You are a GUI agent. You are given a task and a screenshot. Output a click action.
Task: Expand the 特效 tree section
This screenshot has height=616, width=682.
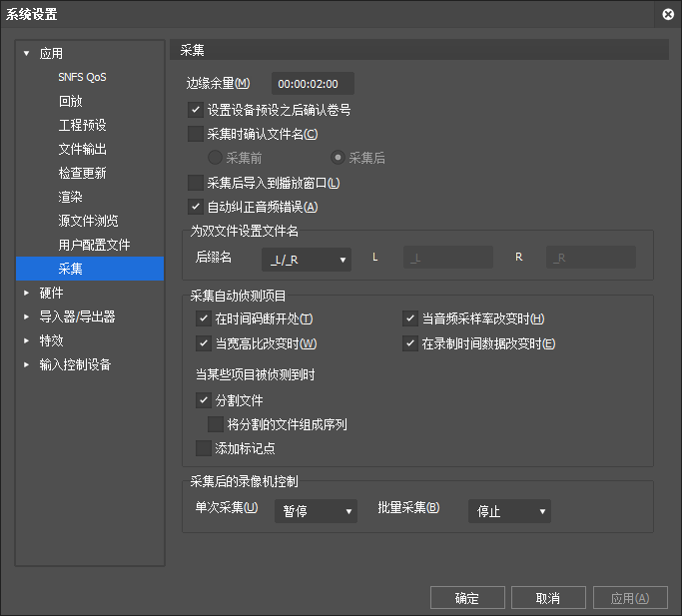pyautogui.click(x=27, y=340)
